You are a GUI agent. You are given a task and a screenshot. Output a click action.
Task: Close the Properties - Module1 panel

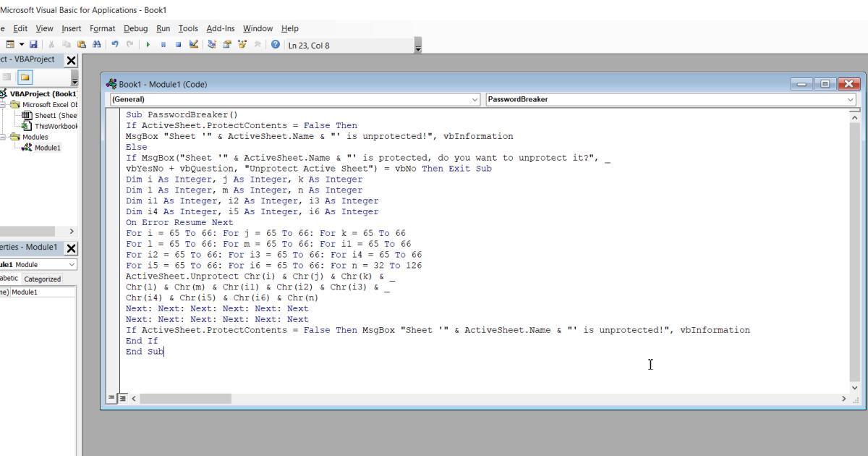click(72, 248)
